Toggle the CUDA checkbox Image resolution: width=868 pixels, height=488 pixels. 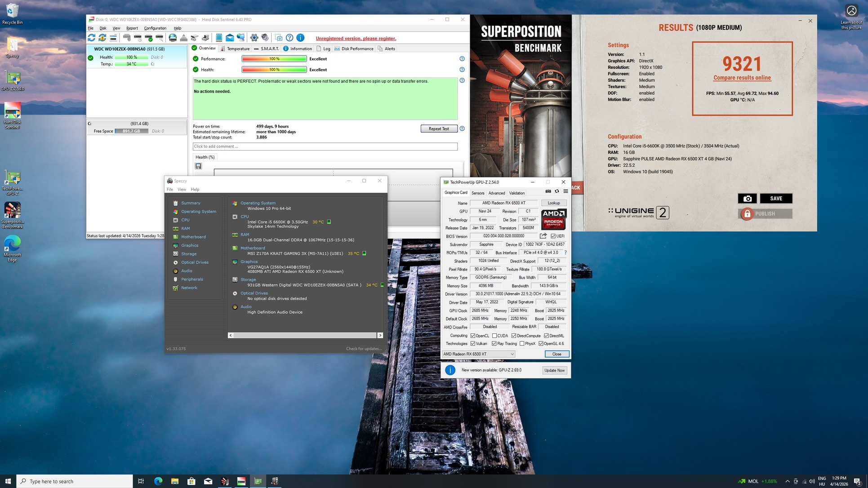click(494, 336)
